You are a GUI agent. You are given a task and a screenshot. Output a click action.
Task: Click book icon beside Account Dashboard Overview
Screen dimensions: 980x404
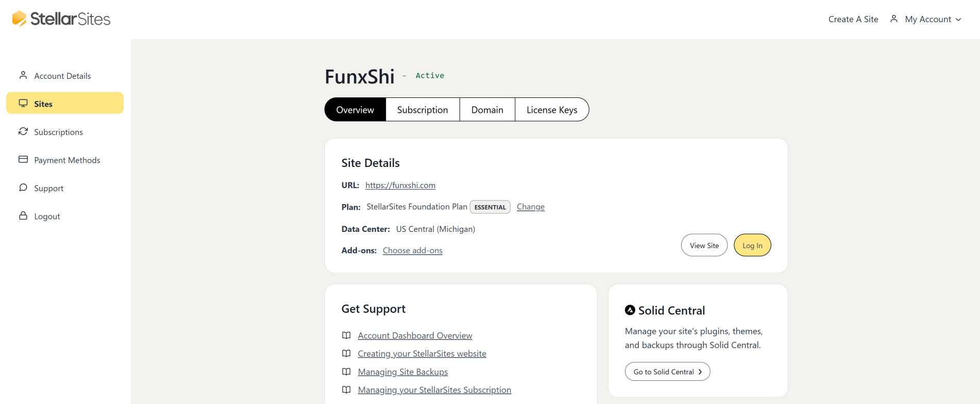point(346,335)
